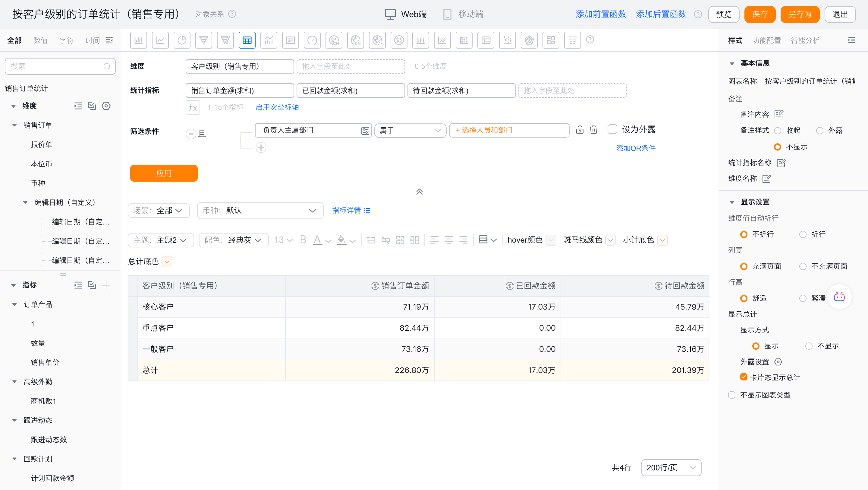The image size is (868, 490).
Task: Click the lock icon in filter row
Action: click(580, 130)
